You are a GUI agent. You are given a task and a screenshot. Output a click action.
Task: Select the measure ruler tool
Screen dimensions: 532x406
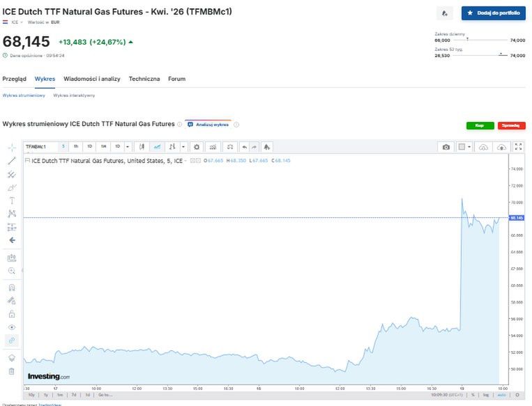click(12, 258)
